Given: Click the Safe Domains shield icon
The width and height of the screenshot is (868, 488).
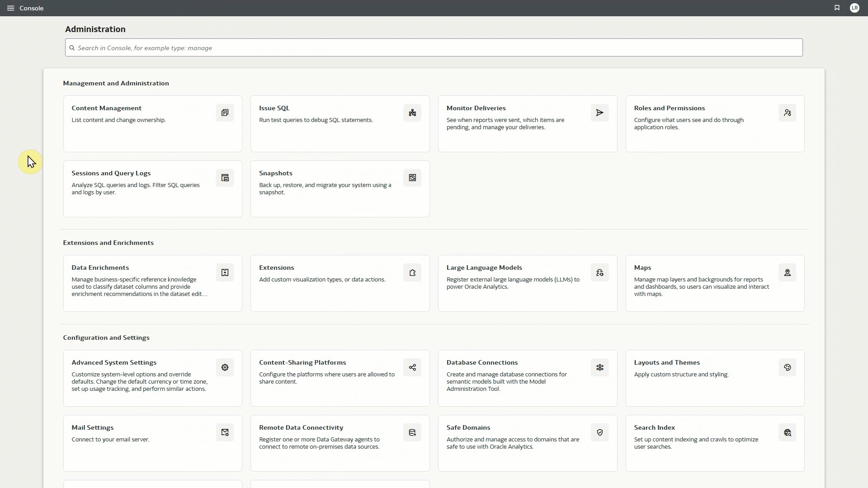Looking at the screenshot, I should 599,432.
